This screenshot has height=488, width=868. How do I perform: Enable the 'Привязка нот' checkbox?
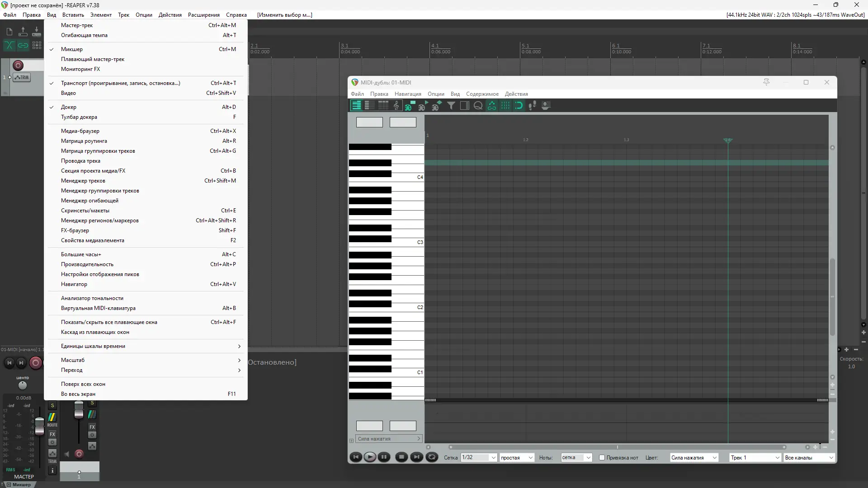pos(602,458)
